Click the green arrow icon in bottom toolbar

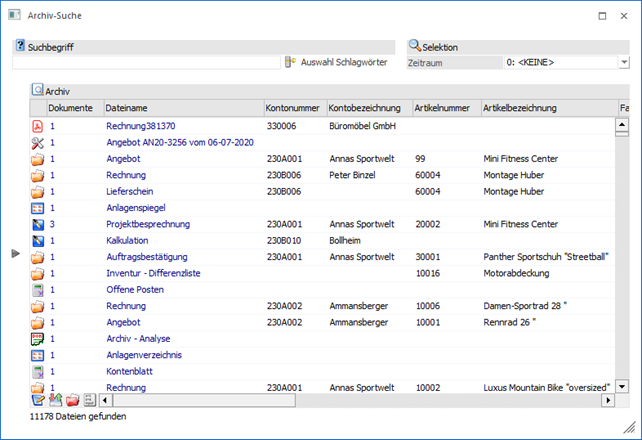(55, 401)
